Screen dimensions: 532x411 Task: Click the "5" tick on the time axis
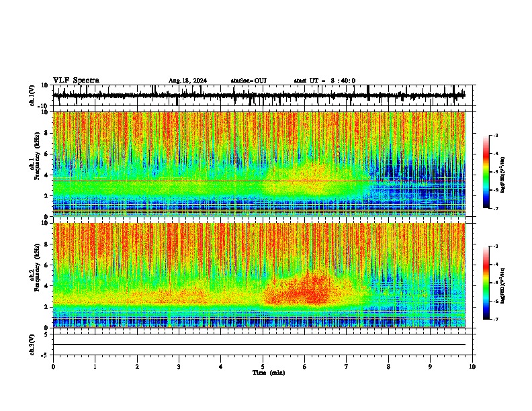pyautogui.click(x=263, y=367)
